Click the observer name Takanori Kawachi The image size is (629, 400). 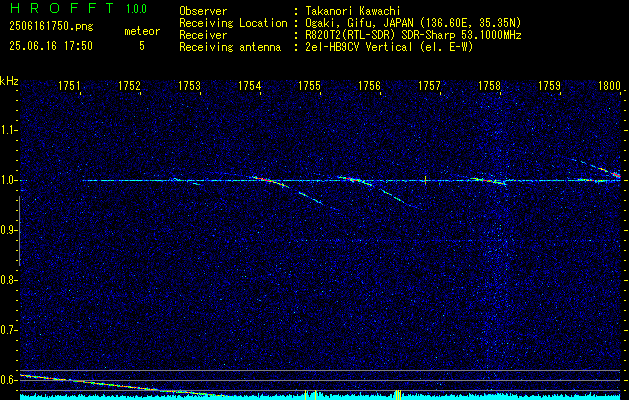point(353,11)
